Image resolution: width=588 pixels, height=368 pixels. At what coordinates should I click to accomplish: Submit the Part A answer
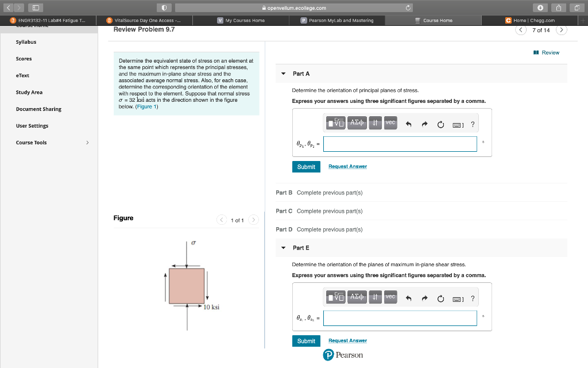pos(306,166)
